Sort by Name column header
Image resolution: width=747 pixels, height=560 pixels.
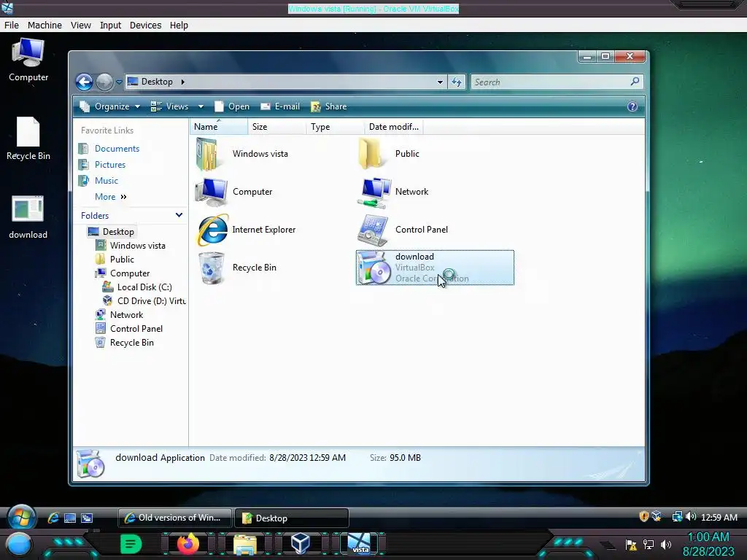tap(219, 127)
